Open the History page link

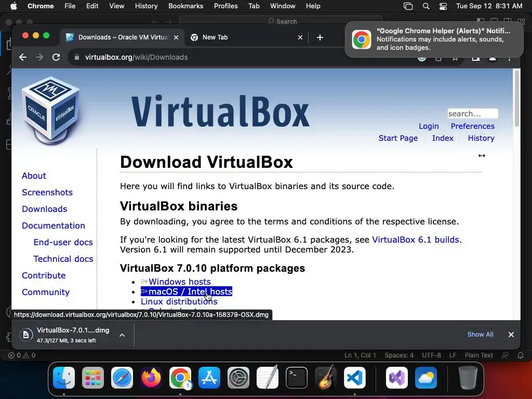(x=481, y=138)
